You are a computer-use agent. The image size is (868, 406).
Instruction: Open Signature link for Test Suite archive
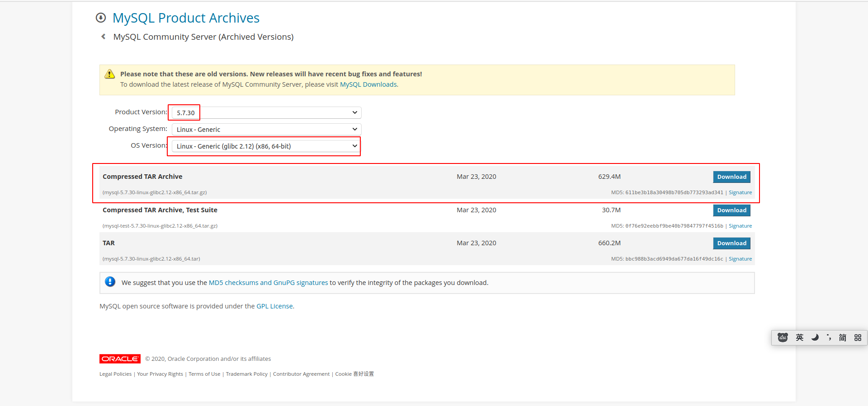click(x=740, y=226)
